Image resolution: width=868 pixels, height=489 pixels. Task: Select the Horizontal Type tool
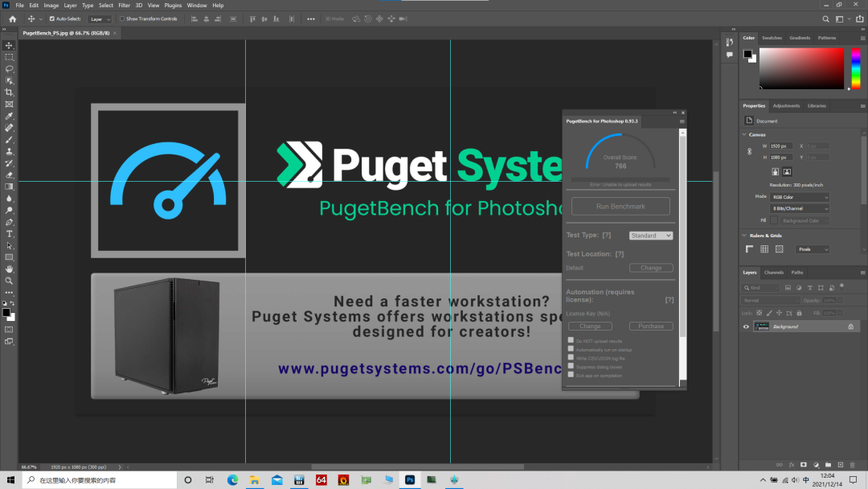pos(10,234)
